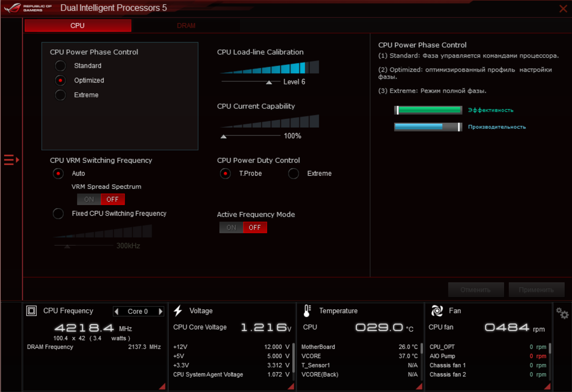Click the Voltage lightning bolt icon
This screenshot has height=392, width=572.
[x=178, y=311]
